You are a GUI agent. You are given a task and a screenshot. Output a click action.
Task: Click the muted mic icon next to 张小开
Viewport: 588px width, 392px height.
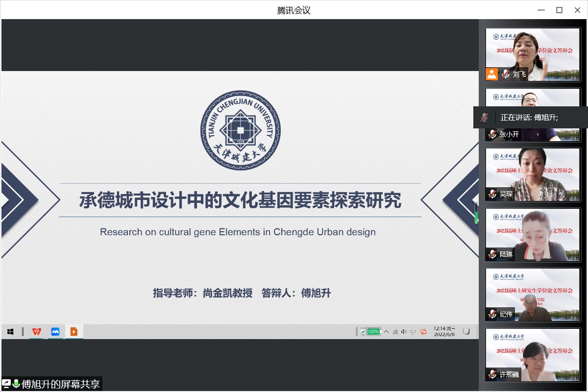click(x=492, y=134)
